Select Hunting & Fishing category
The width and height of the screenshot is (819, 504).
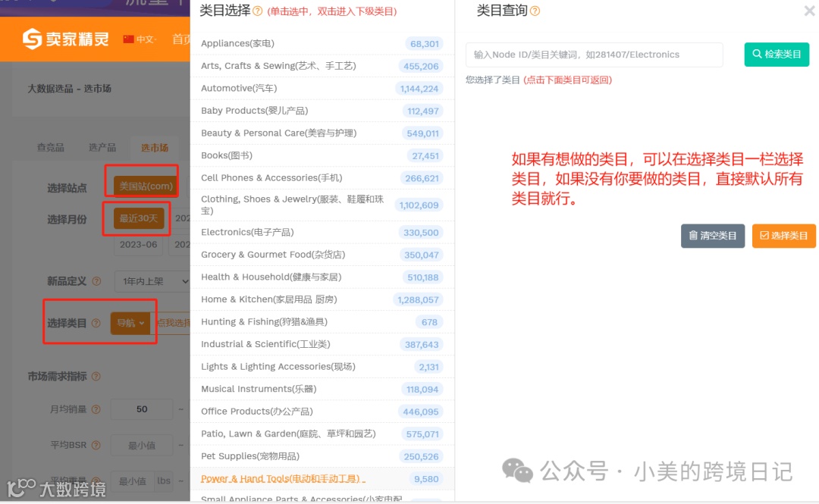click(x=322, y=321)
